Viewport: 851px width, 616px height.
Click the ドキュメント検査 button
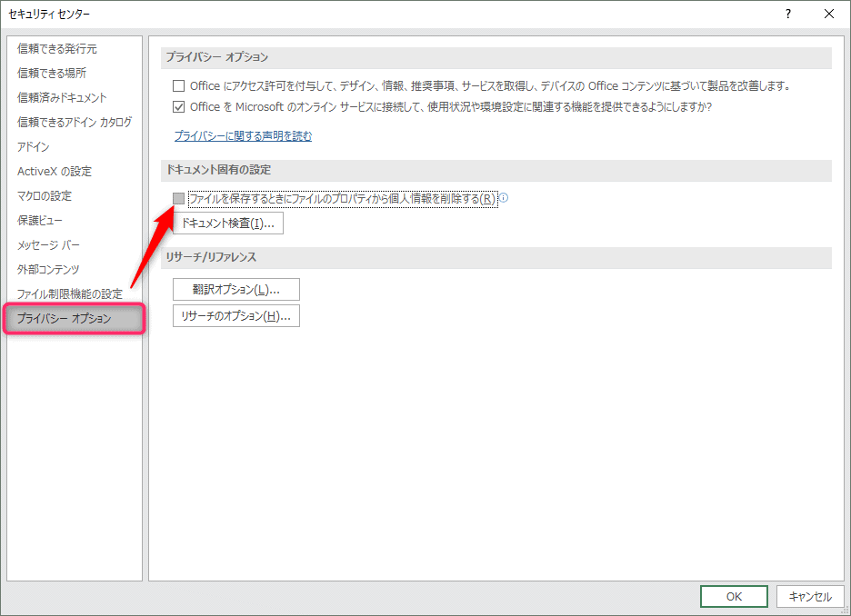point(228,224)
